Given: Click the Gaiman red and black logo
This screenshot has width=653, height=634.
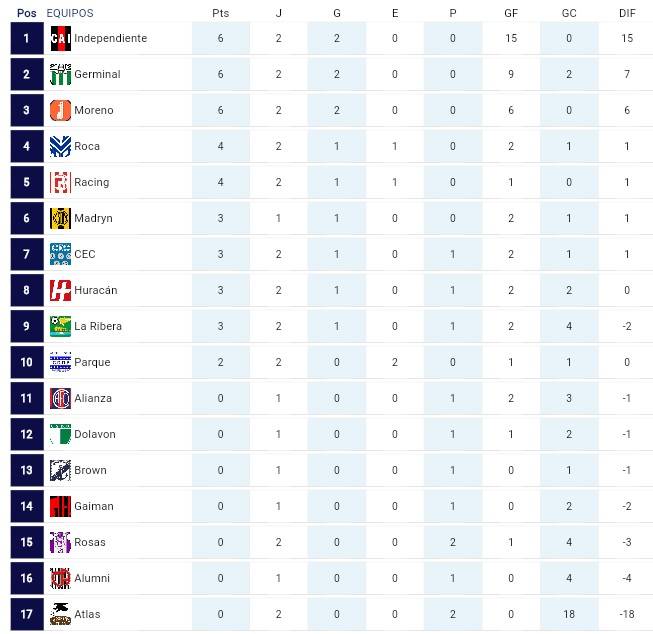Looking at the screenshot, I should [x=60, y=506].
